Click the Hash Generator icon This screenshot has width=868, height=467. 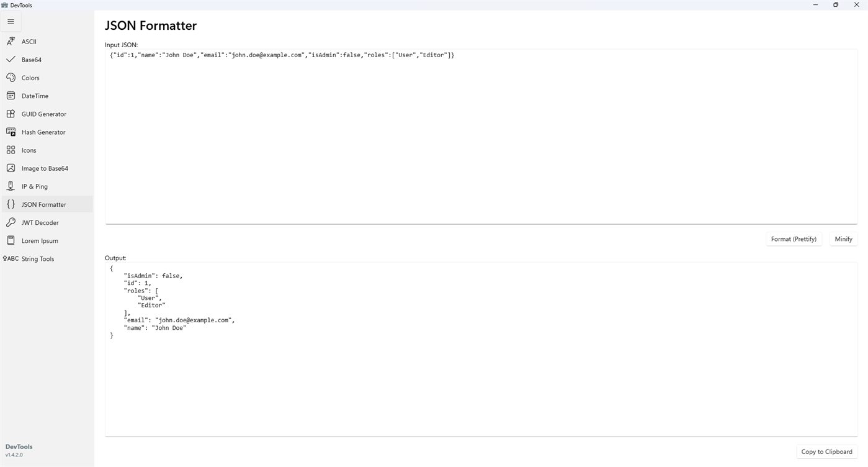point(11,132)
